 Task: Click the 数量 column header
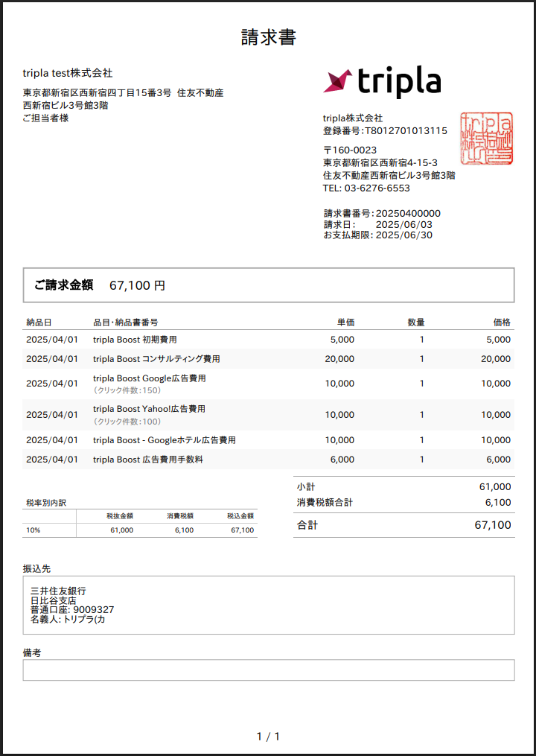pyautogui.click(x=416, y=322)
